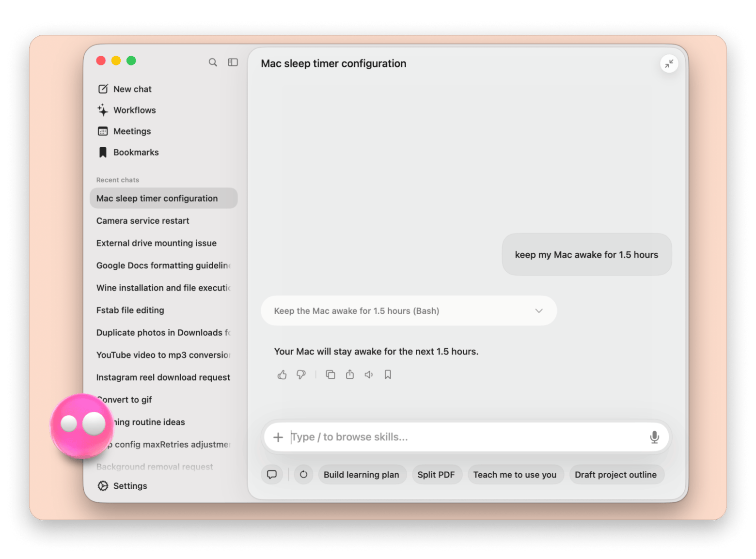The image size is (756, 559).
Task: Focus the 'Type / to browse skills' input
Action: click(466, 437)
